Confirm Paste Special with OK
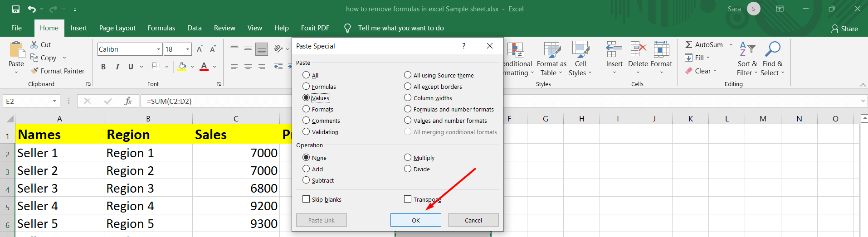 pos(416,220)
